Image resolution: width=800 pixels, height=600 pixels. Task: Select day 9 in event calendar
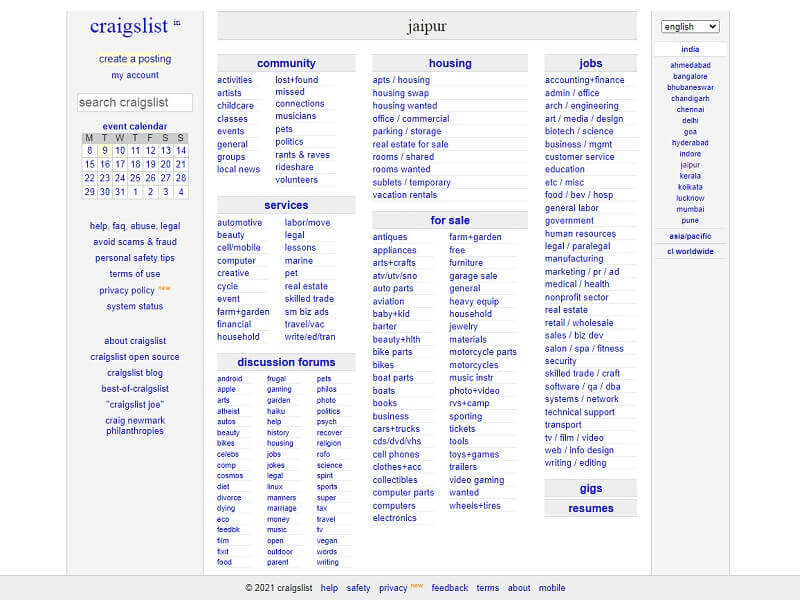point(105,151)
